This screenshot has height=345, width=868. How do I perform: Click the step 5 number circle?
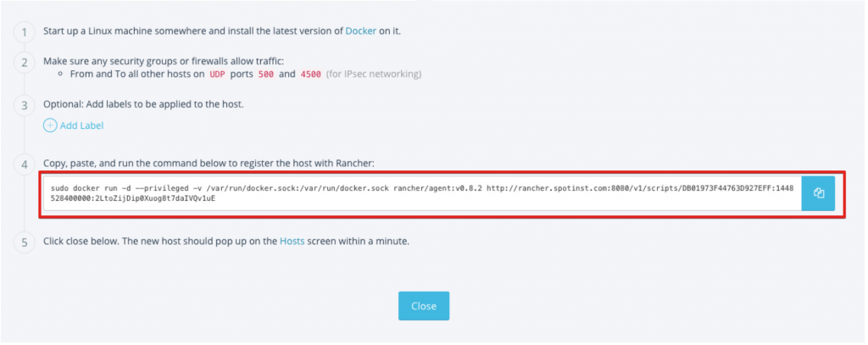pyautogui.click(x=25, y=242)
